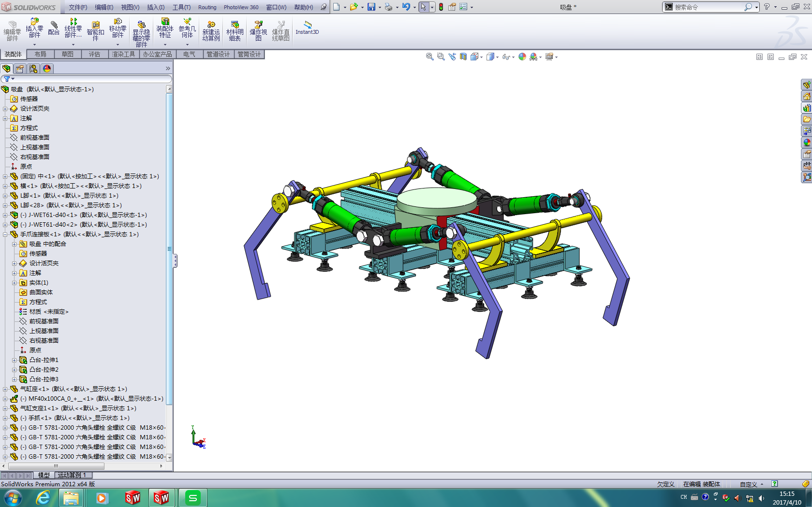The width and height of the screenshot is (812, 507).
Task: Expand the 气缸座<1> component node
Action: point(5,389)
